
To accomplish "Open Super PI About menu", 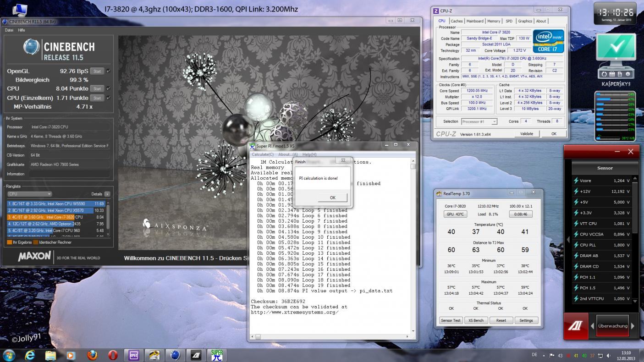I will pyautogui.click(x=288, y=154).
